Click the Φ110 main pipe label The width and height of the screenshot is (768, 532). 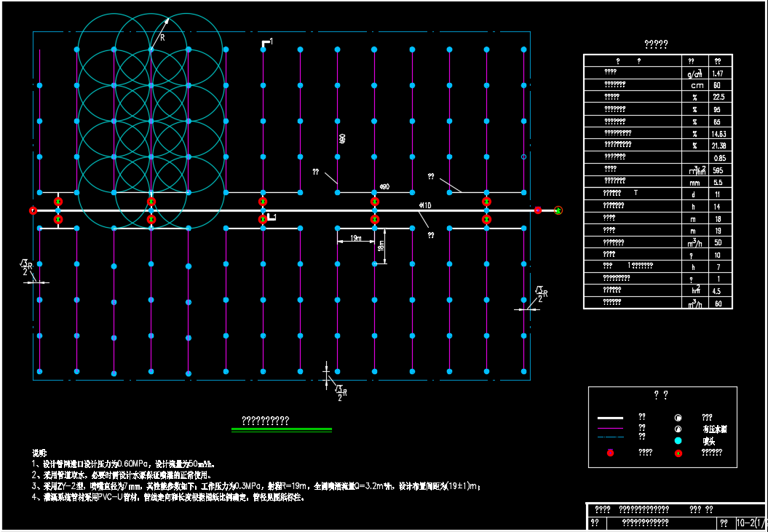(x=425, y=206)
